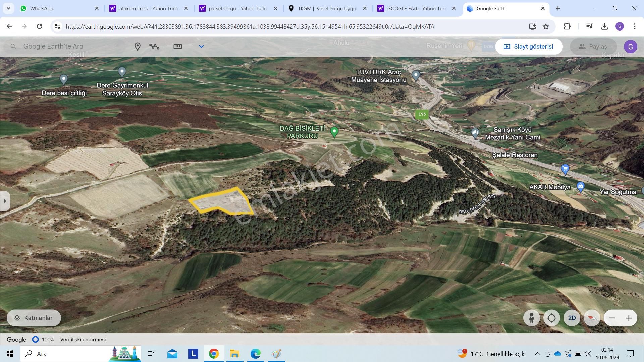644x362 pixels.
Task: Expand the search toolbar chevron menu
Action: pyautogui.click(x=201, y=46)
